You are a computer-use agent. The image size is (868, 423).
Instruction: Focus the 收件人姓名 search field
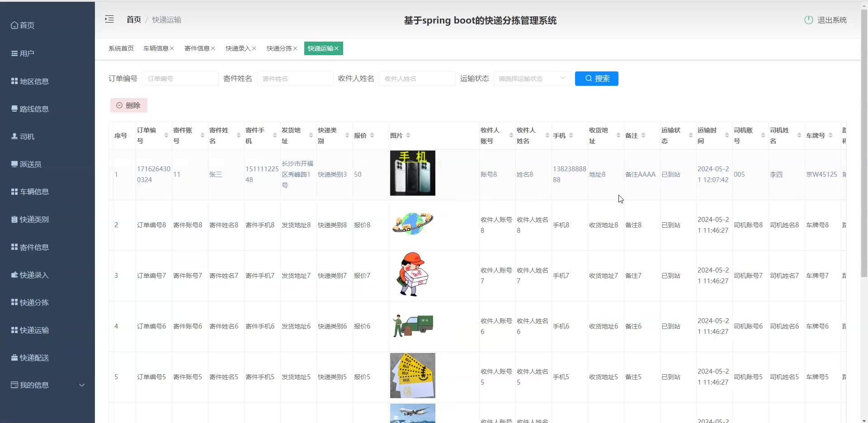(417, 79)
